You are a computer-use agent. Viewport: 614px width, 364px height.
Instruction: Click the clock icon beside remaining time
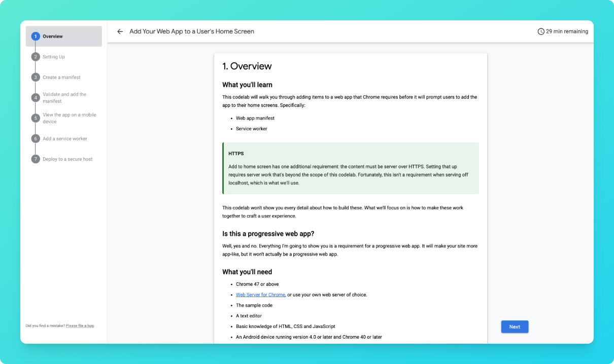541,31
